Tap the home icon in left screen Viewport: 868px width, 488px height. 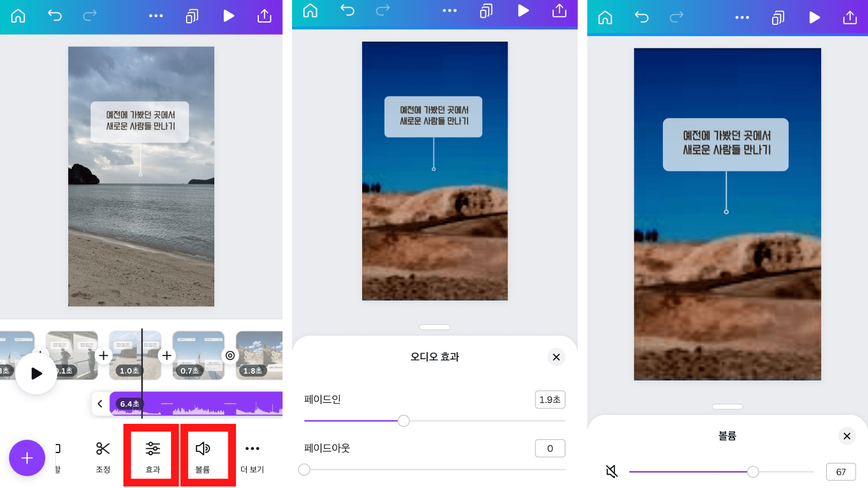coord(18,16)
